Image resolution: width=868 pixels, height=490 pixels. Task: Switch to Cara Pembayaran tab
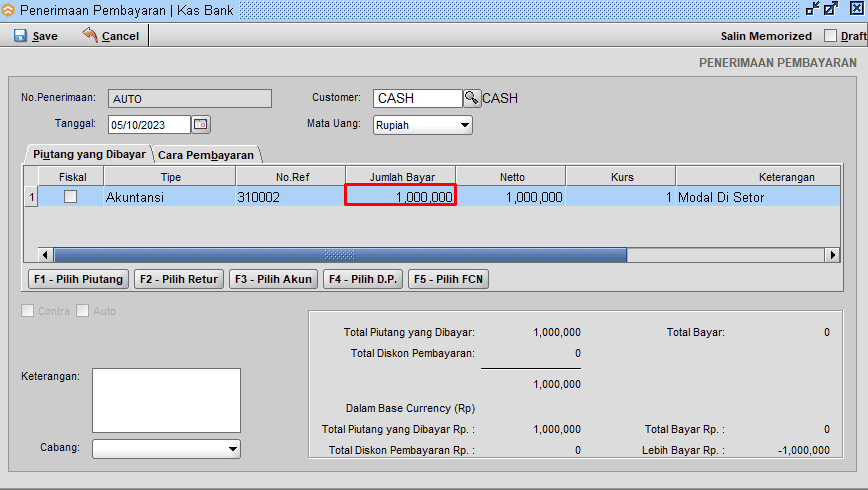tap(206, 155)
